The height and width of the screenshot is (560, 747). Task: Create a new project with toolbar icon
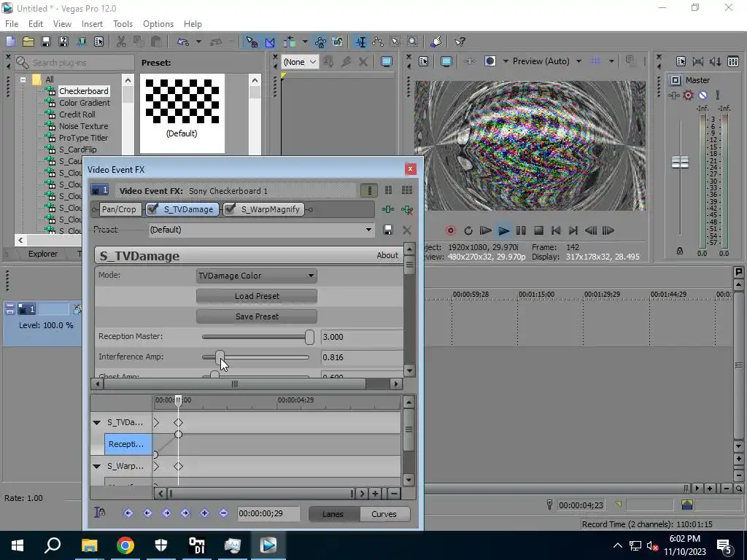[x=10, y=42]
